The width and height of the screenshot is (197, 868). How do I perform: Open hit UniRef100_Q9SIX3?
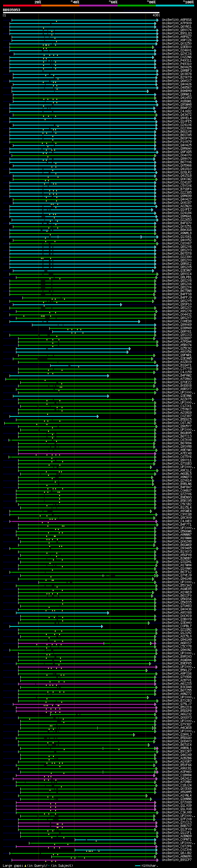coord(176,335)
